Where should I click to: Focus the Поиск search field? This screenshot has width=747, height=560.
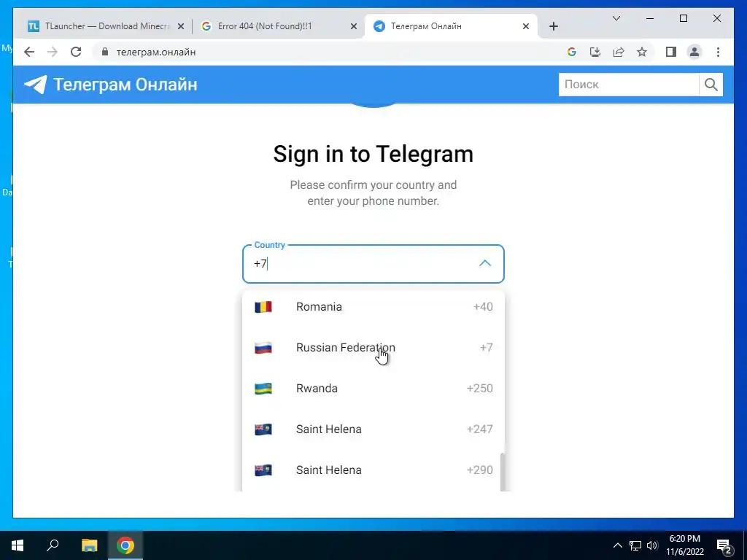coord(628,85)
